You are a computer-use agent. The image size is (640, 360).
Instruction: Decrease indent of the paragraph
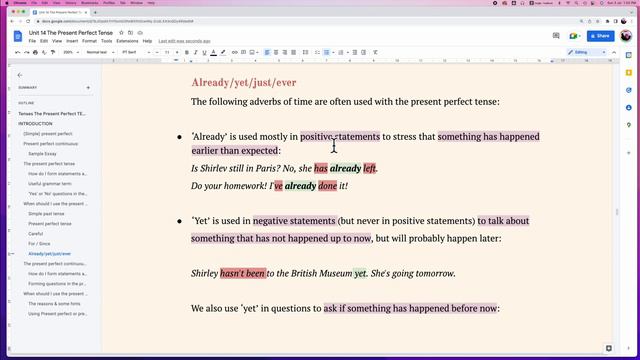tap(355, 53)
